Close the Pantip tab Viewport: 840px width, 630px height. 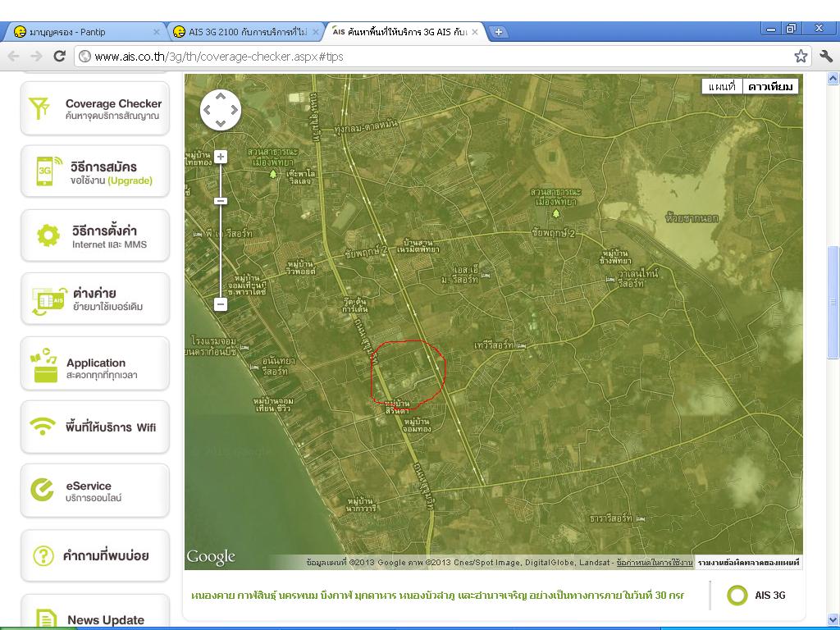click(x=157, y=32)
